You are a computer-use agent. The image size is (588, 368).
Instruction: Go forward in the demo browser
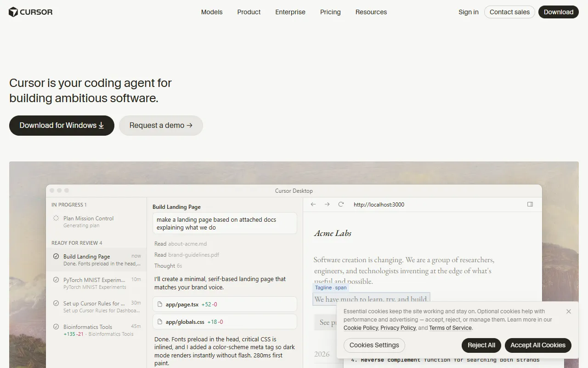tap(327, 204)
